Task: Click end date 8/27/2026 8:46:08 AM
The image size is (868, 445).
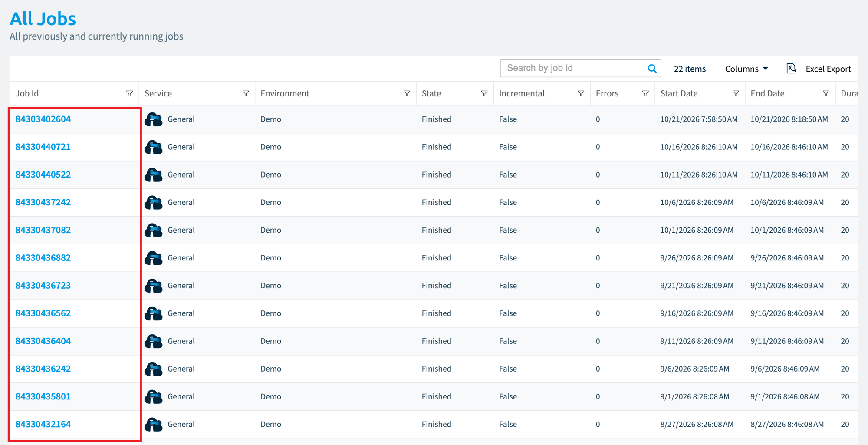Action: (787, 424)
